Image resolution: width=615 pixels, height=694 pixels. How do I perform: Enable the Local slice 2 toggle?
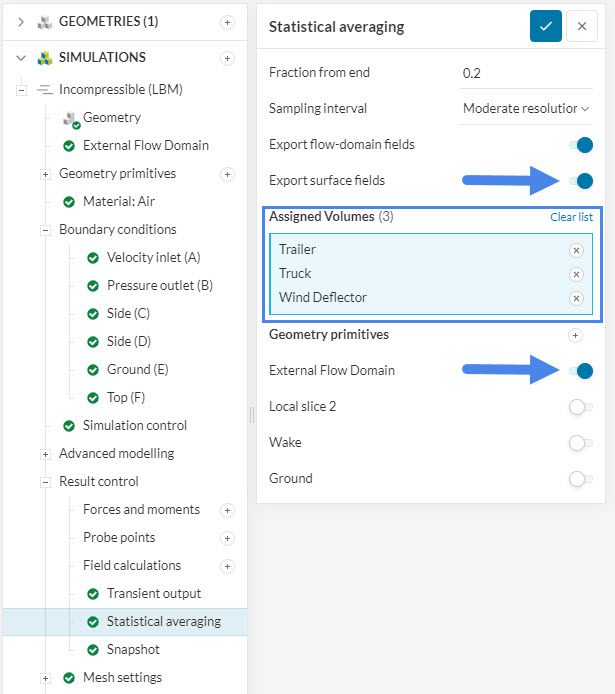click(x=580, y=407)
